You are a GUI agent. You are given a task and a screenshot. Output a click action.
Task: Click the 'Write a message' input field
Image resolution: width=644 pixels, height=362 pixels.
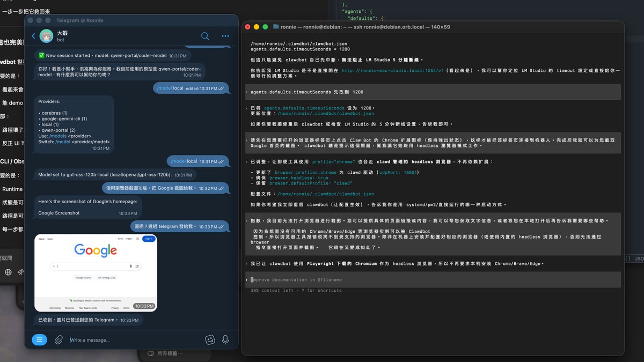(107, 339)
